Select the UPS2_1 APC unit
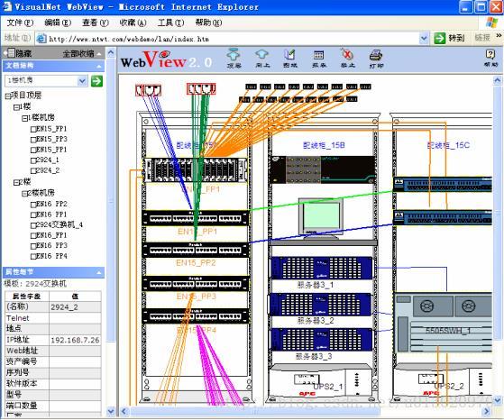The width and height of the screenshot is (504, 420). tap(320, 380)
